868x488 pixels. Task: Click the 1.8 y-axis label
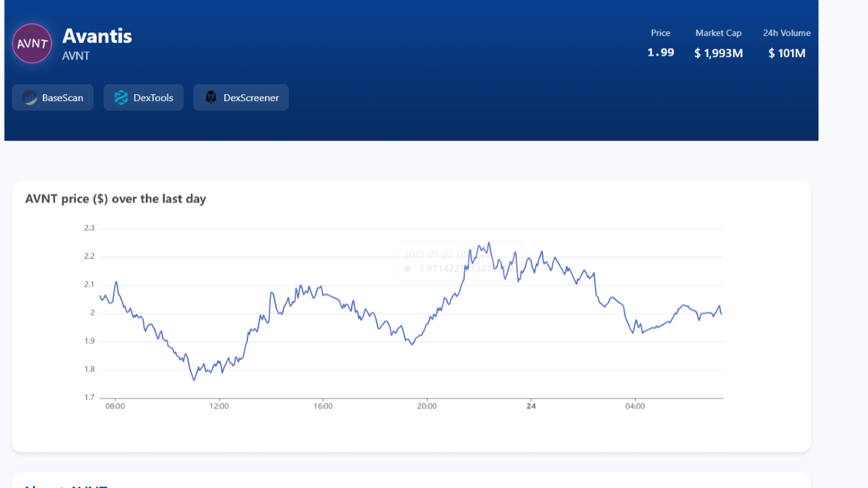point(89,370)
